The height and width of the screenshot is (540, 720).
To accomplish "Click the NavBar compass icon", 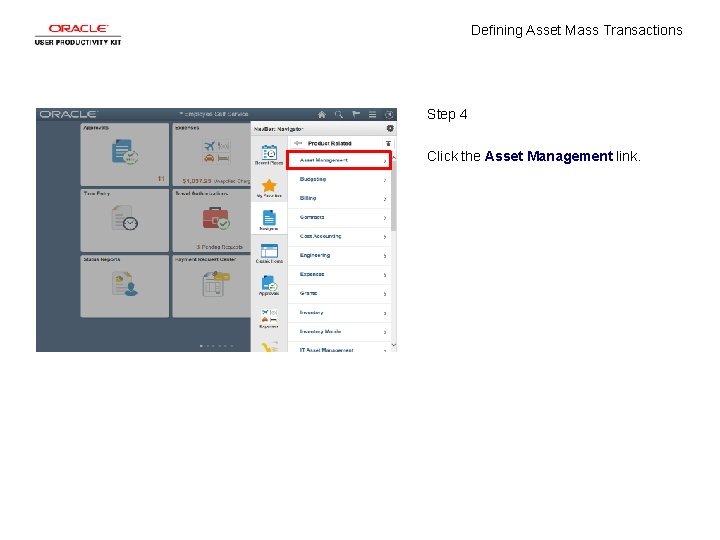I will [x=389, y=114].
